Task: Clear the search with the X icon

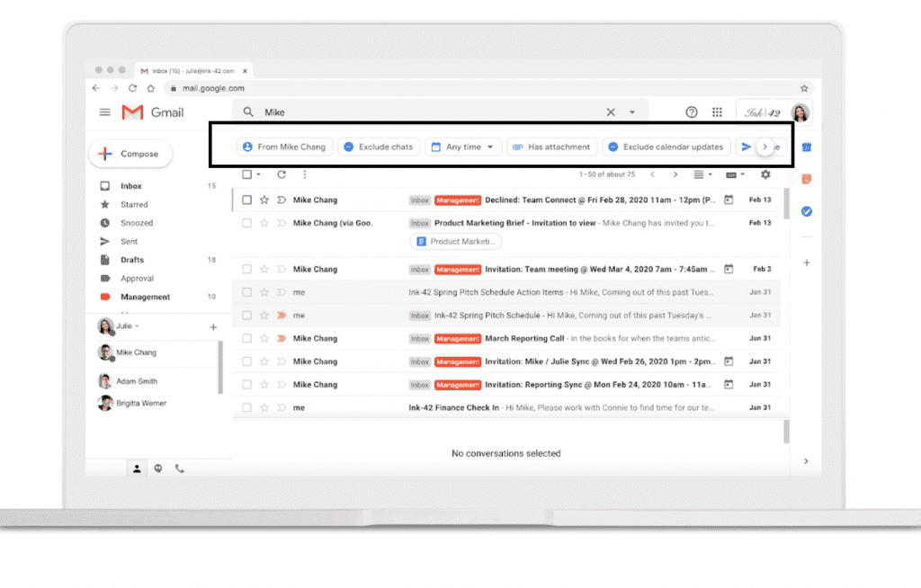Action: click(611, 112)
